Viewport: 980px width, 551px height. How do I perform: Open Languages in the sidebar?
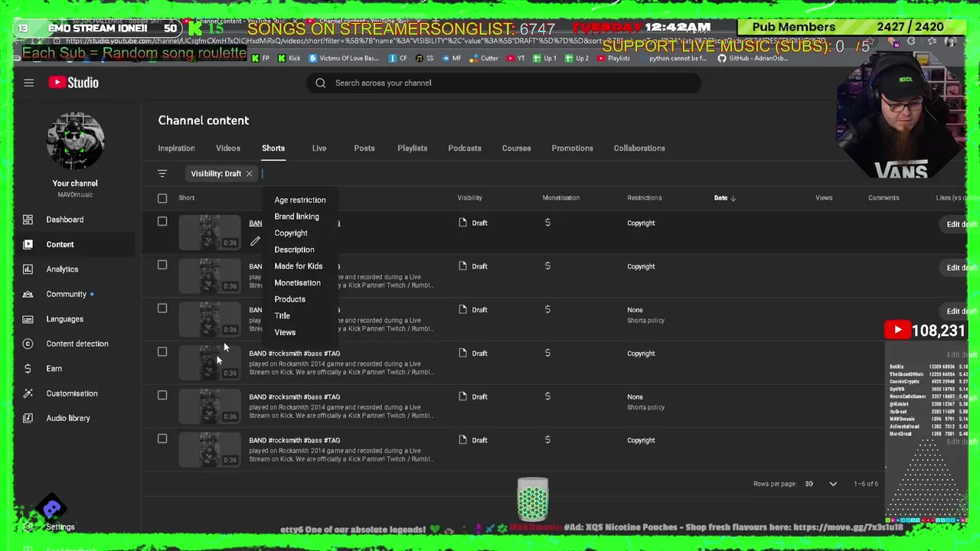(x=64, y=319)
